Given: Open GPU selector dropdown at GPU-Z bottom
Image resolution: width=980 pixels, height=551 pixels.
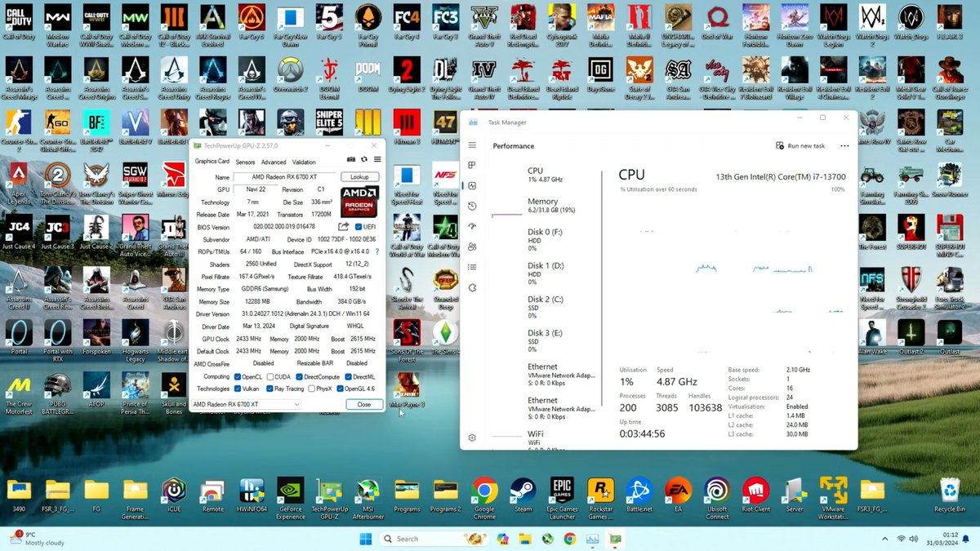Looking at the screenshot, I should 246,404.
